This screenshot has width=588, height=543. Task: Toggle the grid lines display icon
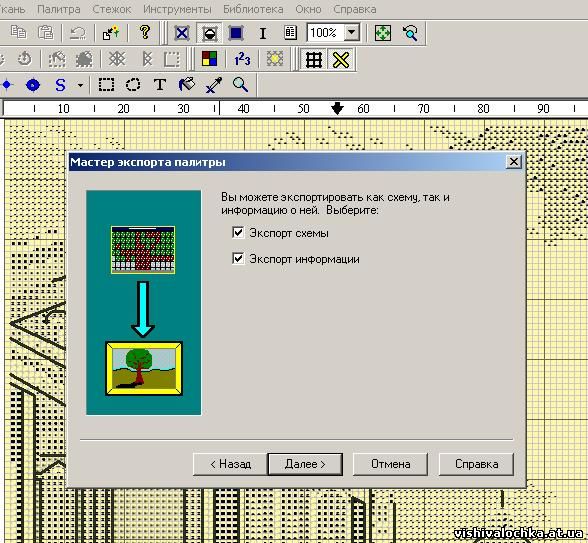click(x=314, y=60)
